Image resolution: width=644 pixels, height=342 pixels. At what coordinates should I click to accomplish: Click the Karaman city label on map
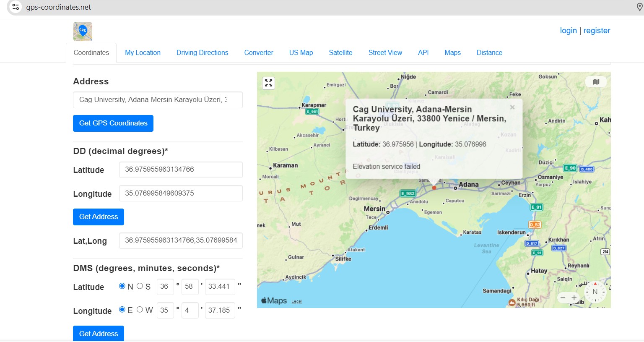click(x=285, y=165)
